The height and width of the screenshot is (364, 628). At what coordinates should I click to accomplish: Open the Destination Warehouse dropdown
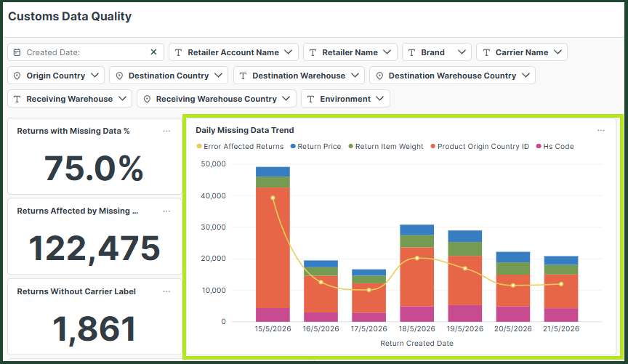299,76
